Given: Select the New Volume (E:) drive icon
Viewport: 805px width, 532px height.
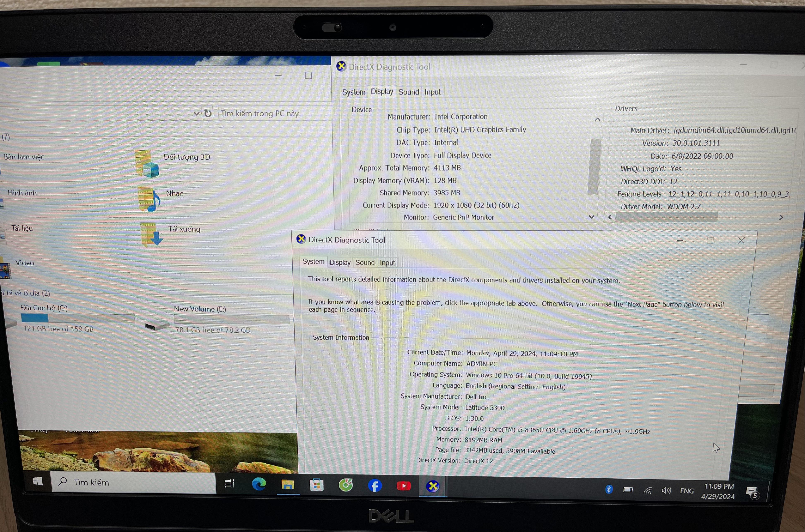Looking at the screenshot, I should [x=157, y=325].
